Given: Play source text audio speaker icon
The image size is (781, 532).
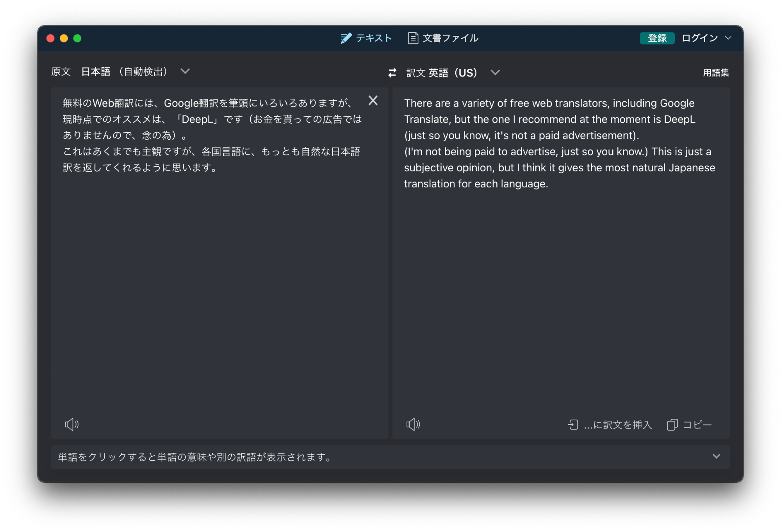Looking at the screenshot, I should tap(72, 424).
